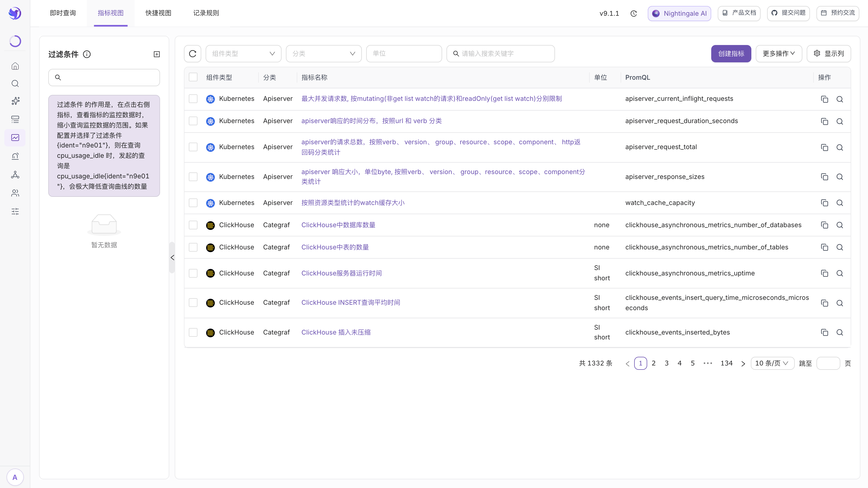Select the 指标视图 tab
This screenshot has height=488, width=868.
pos(110,13)
